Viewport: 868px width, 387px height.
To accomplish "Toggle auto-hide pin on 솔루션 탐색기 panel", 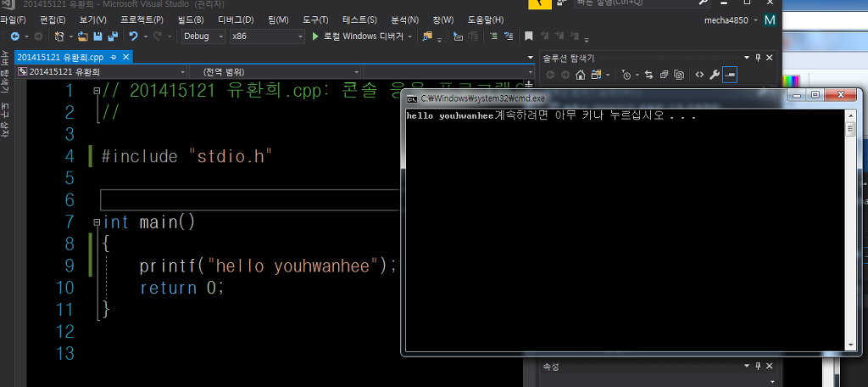I will [758, 57].
